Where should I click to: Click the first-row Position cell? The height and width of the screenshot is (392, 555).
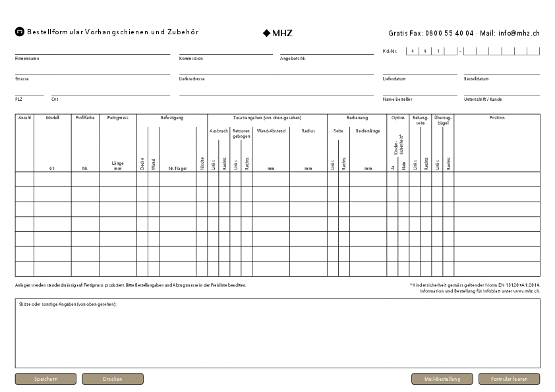pos(496,179)
